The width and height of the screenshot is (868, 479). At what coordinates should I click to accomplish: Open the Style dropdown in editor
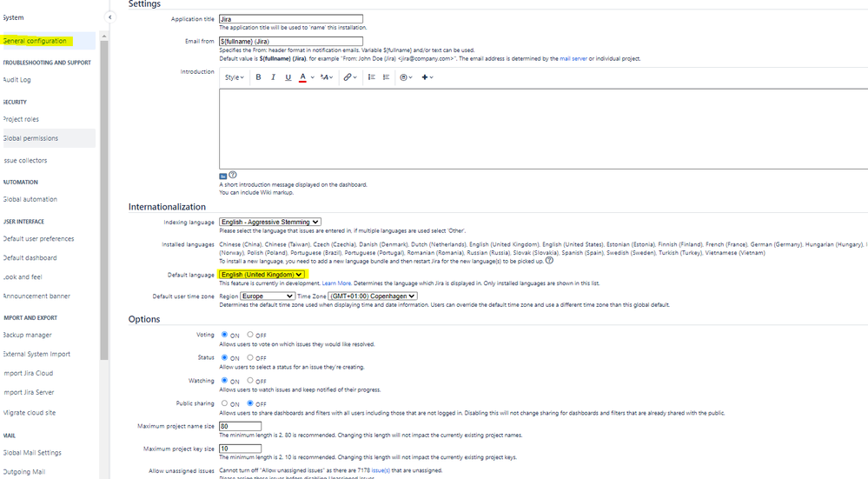[x=235, y=77]
